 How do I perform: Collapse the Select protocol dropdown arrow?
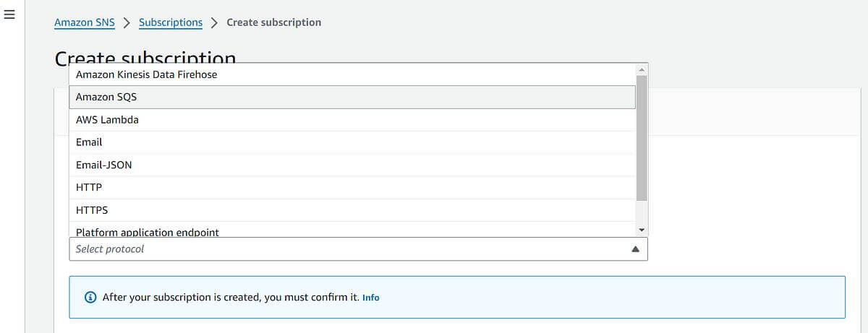point(635,249)
